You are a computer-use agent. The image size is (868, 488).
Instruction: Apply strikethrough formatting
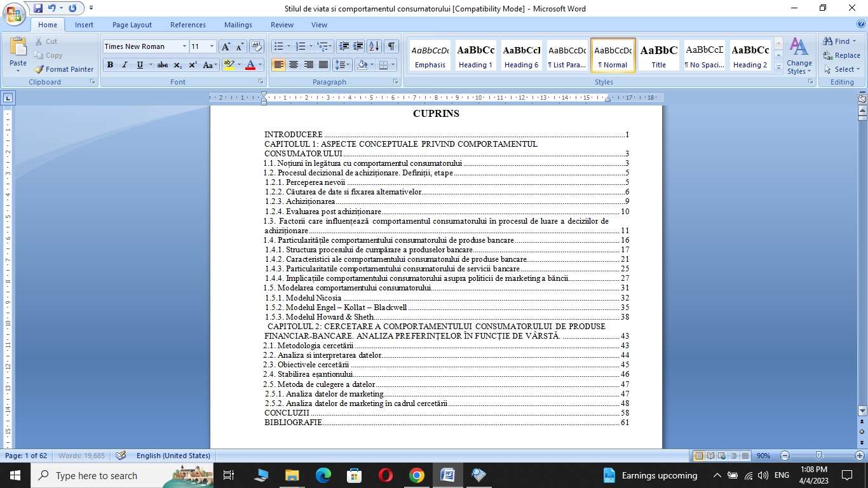point(163,65)
